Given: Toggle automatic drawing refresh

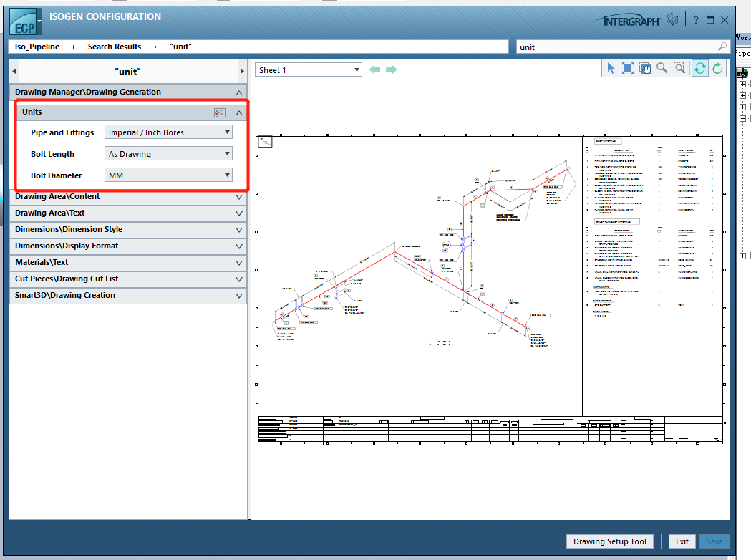Looking at the screenshot, I should [699, 69].
